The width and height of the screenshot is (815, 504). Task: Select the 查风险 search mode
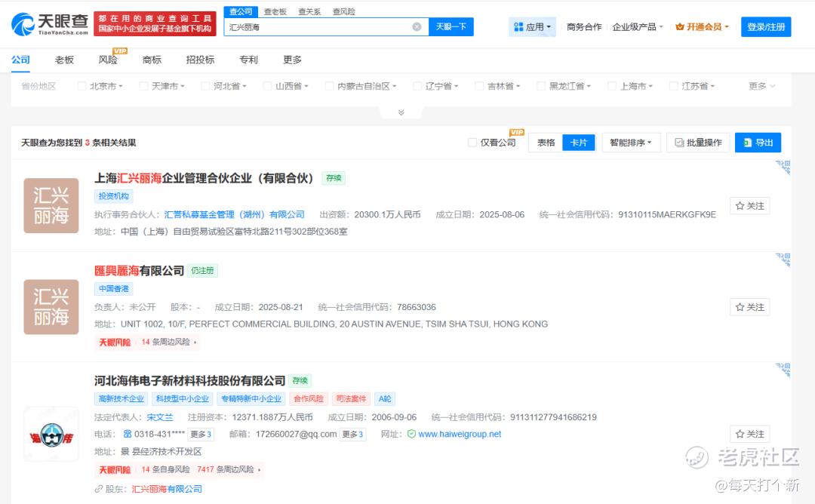pyautogui.click(x=343, y=11)
